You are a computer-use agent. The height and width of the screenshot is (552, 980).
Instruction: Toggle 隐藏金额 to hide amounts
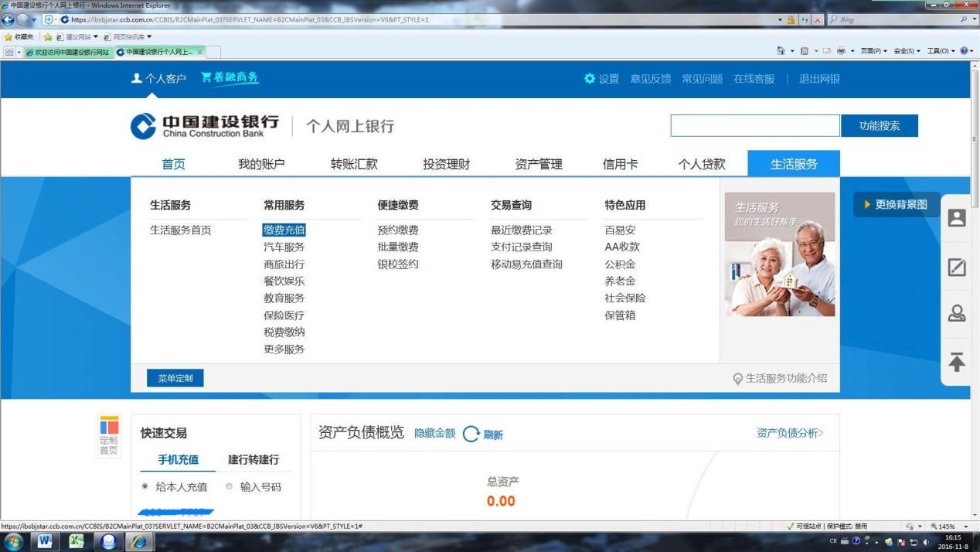coord(435,434)
